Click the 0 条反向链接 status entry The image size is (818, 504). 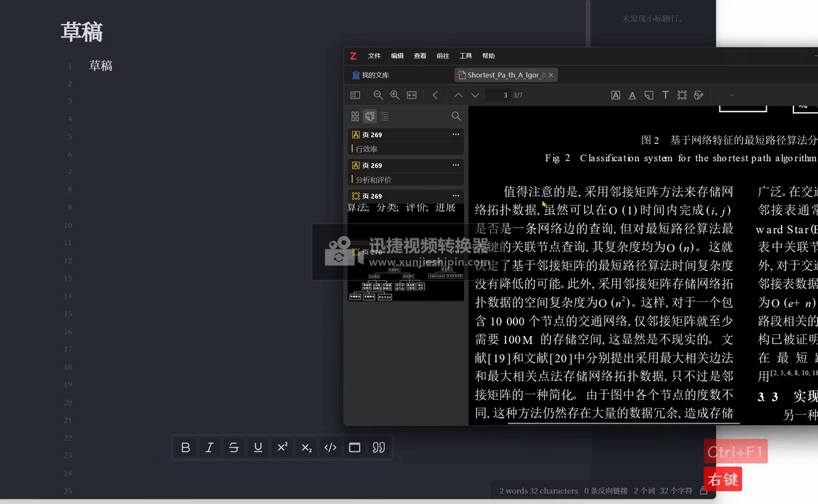point(606,491)
